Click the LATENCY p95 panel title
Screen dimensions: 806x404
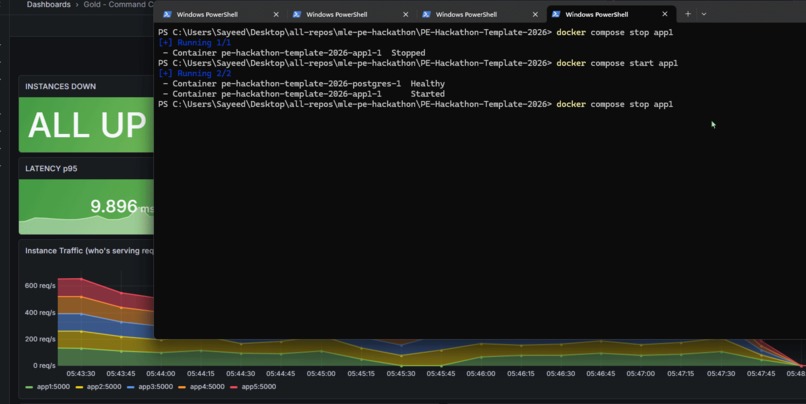51,169
